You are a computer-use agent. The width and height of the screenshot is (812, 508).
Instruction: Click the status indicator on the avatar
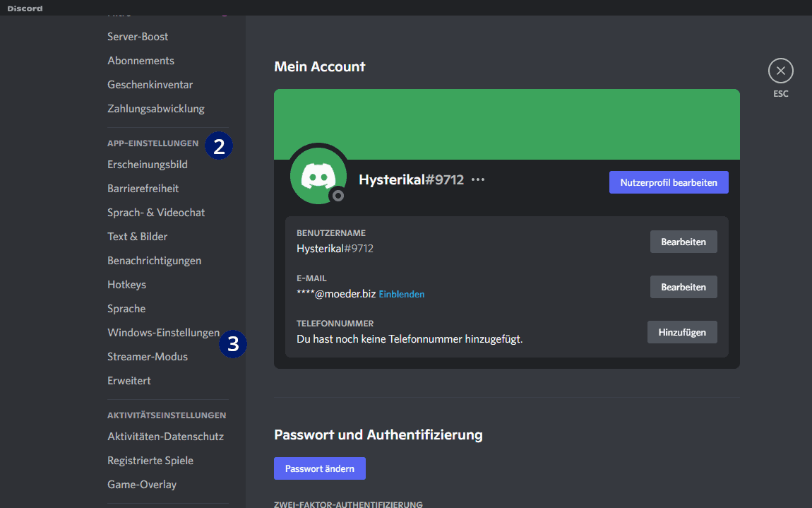click(338, 196)
